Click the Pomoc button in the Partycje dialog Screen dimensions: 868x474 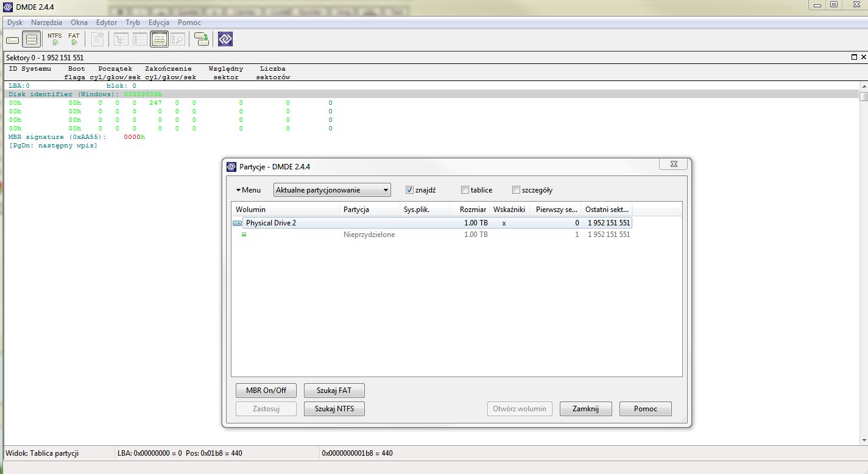tap(646, 409)
